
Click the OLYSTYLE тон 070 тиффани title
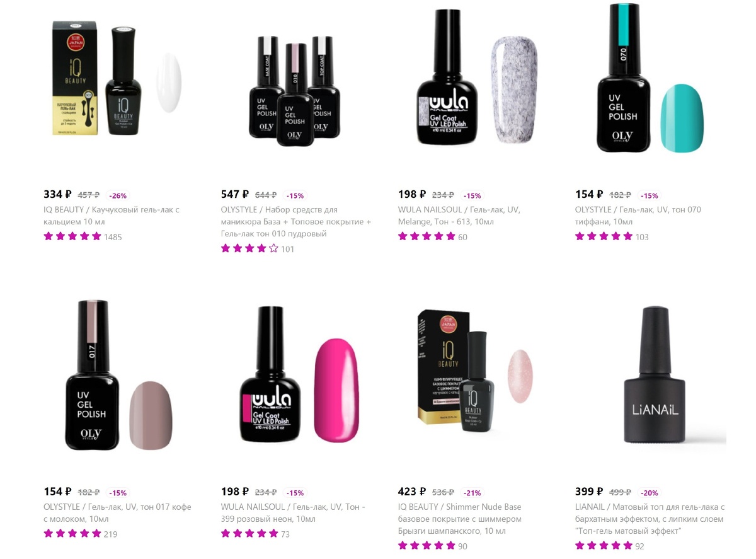638,216
